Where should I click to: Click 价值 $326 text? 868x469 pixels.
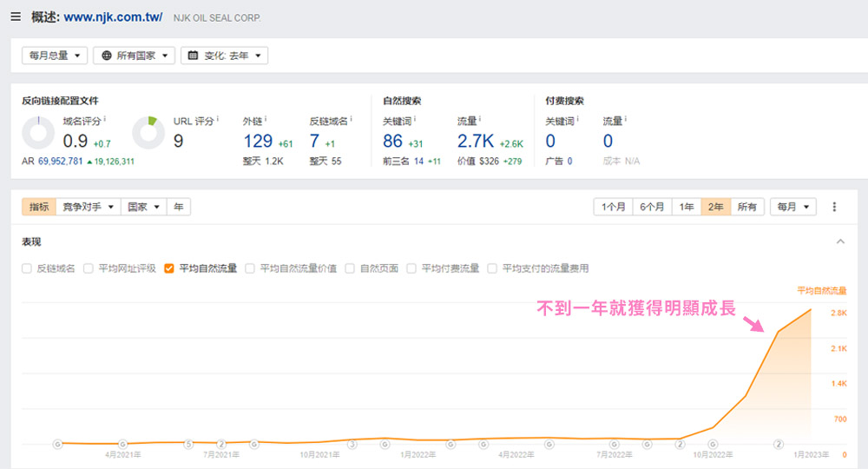pyautogui.click(x=478, y=162)
